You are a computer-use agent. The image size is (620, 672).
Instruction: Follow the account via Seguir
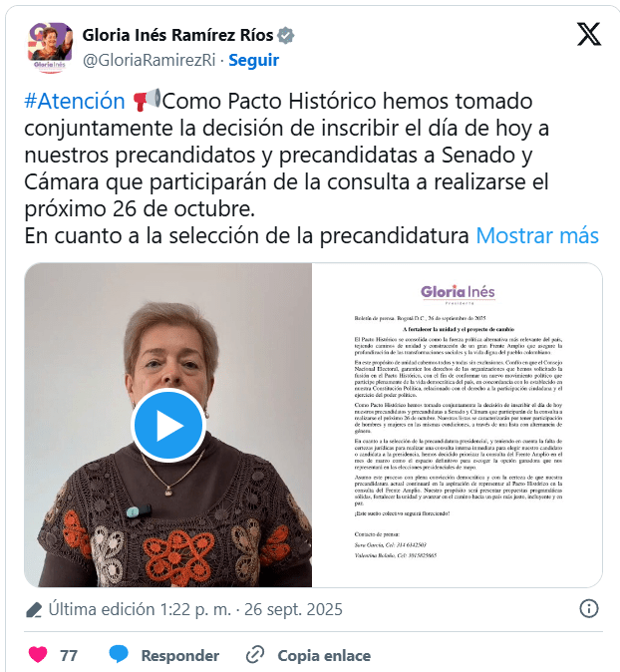[x=253, y=60]
